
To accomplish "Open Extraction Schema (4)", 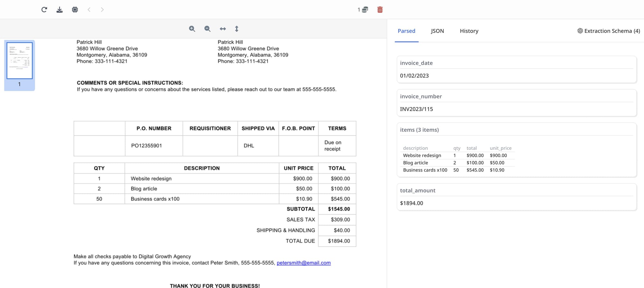I will pos(609,31).
